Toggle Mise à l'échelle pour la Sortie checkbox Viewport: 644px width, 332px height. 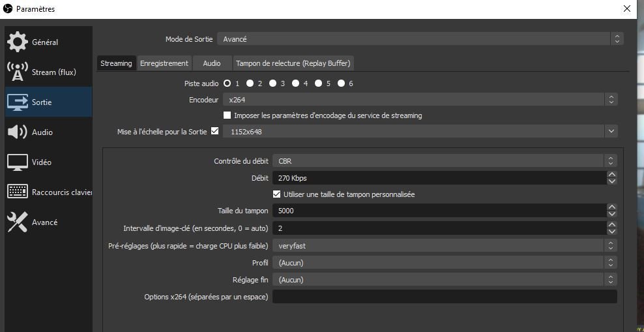pos(214,132)
